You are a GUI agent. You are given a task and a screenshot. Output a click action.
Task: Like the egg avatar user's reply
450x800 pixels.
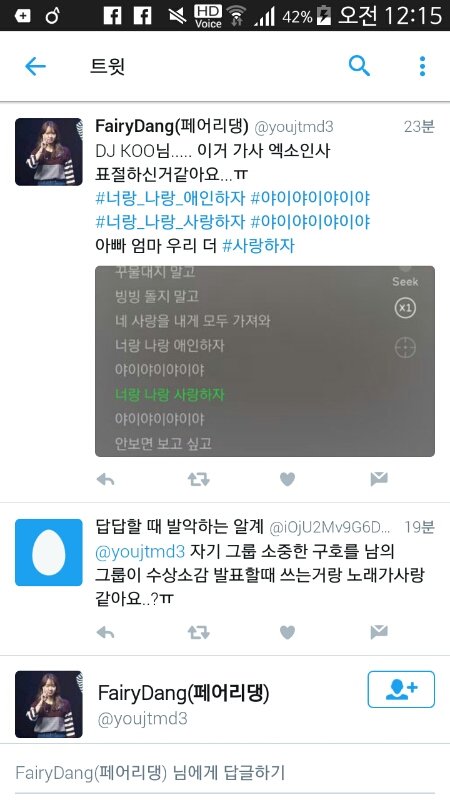point(287,633)
